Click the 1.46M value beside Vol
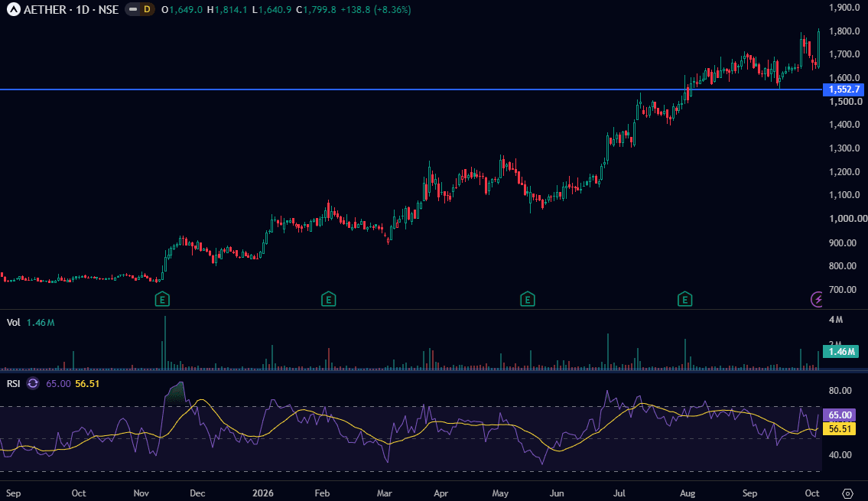Image resolution: width=868 pixels, height=501 pixels. (x=41, y=322)
